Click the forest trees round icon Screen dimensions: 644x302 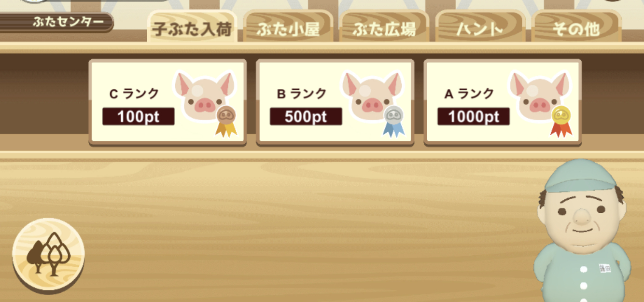[x=48, y=255]
